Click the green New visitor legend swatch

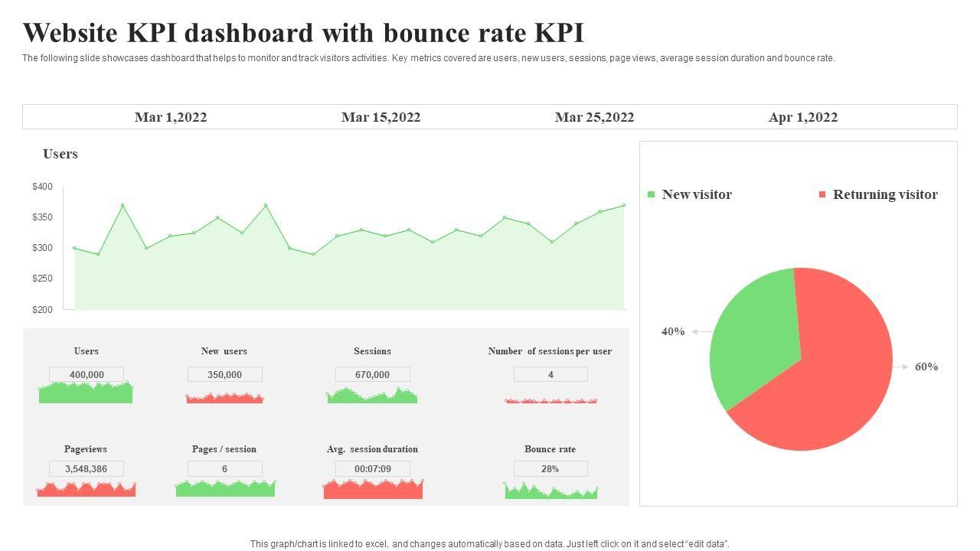click(652, 194)
